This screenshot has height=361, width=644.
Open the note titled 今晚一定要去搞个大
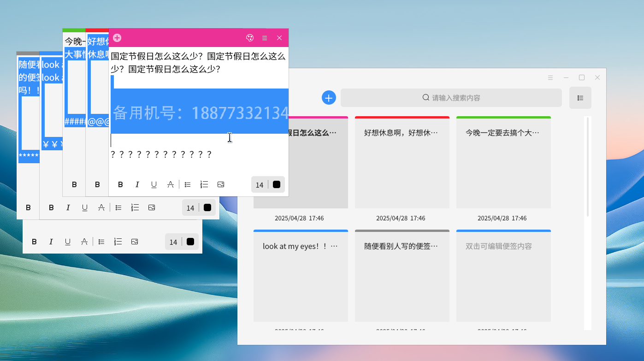503,161
